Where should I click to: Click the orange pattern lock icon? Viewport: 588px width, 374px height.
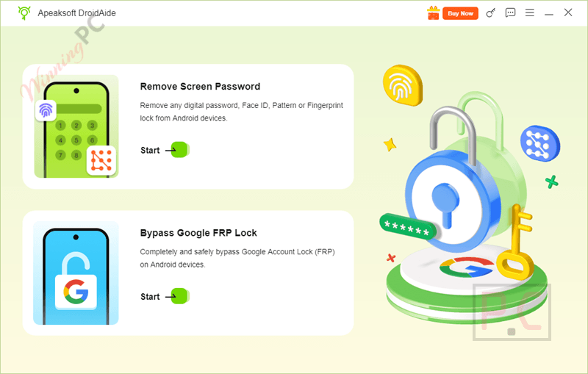101,160
